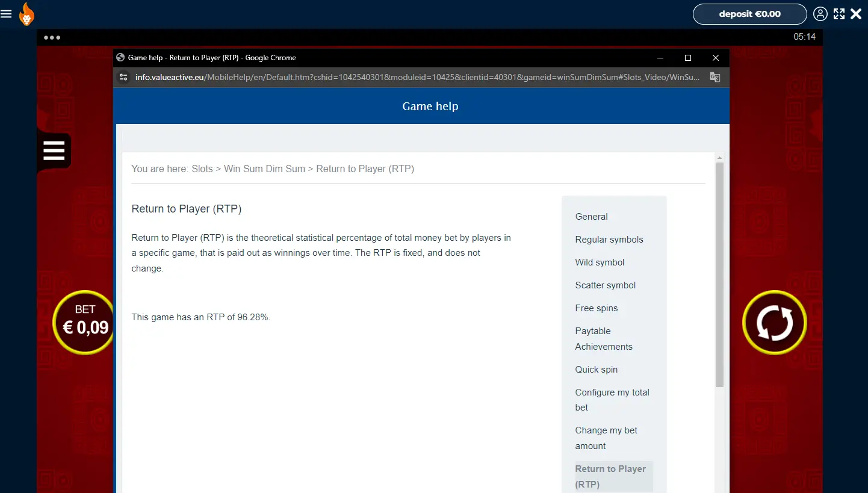Viewport: 868px width, 493px height.
Task: Click the flame lion casino logo
Action: pos(26,14)
